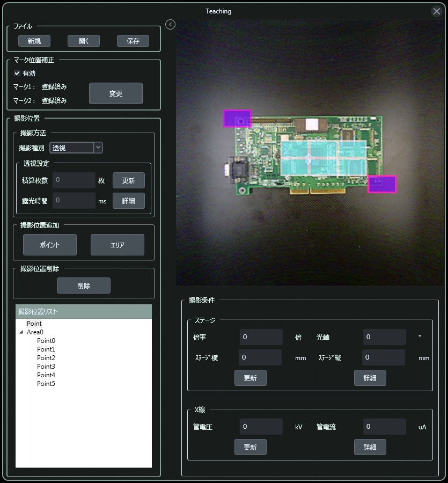Click the 削除 button
448x483 pixels.
(x=84, y=286)
